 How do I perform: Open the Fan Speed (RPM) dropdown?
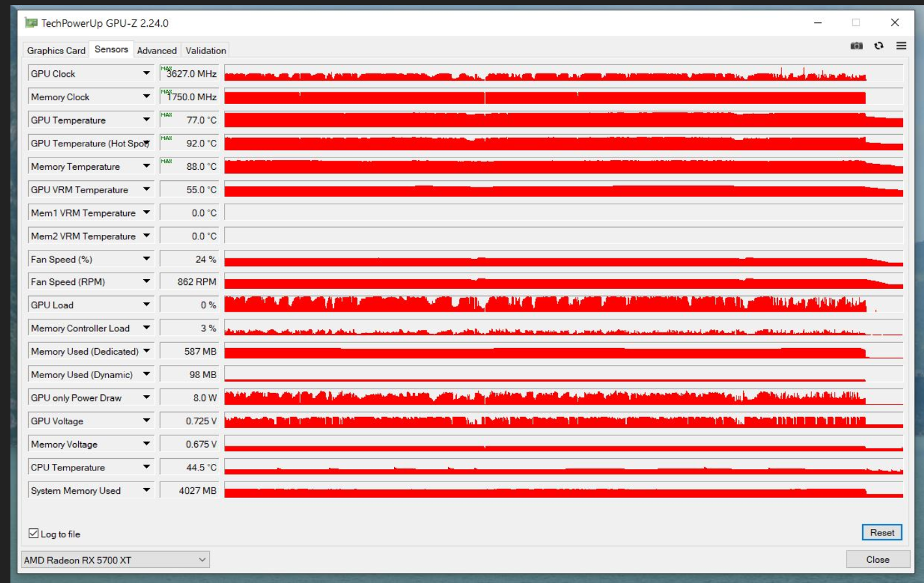point(147,282)
